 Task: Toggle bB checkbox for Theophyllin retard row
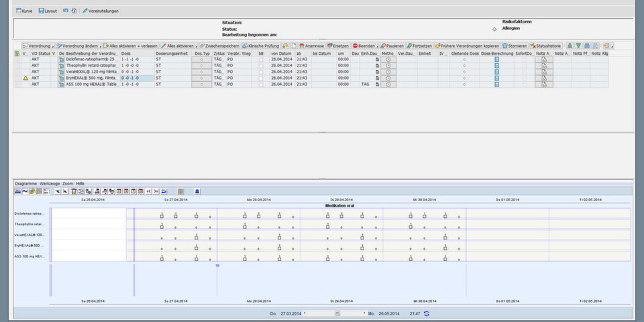261,66
